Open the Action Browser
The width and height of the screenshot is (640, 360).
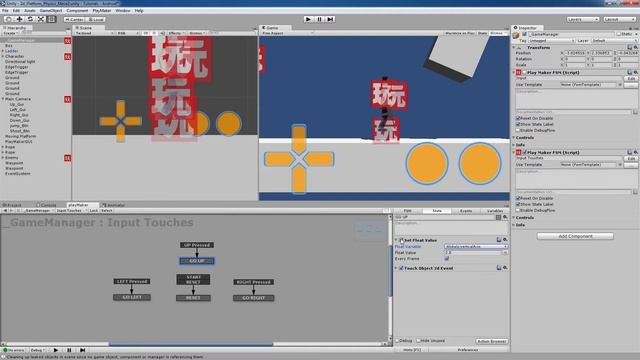click(x=492, y=341)
